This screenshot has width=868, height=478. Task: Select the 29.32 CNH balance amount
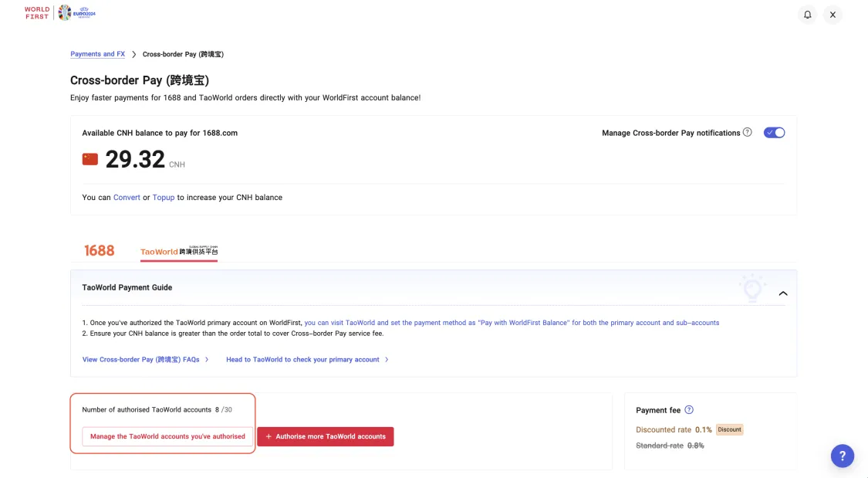pyautogui.click(x=134, y=160)
